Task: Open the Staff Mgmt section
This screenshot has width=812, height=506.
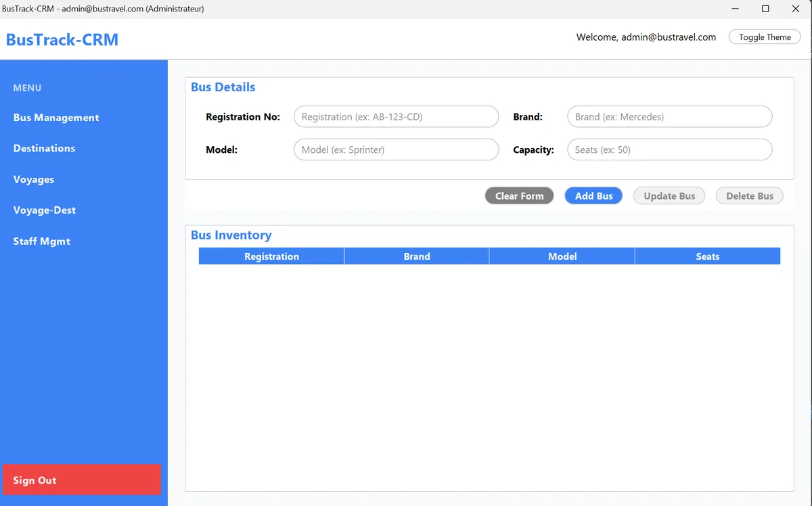Action: 41,241
